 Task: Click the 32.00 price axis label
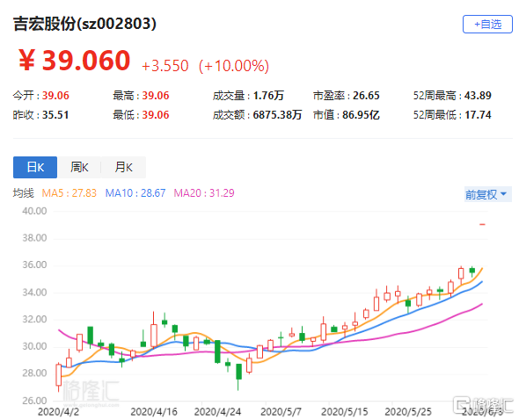(x=34, y=320)
